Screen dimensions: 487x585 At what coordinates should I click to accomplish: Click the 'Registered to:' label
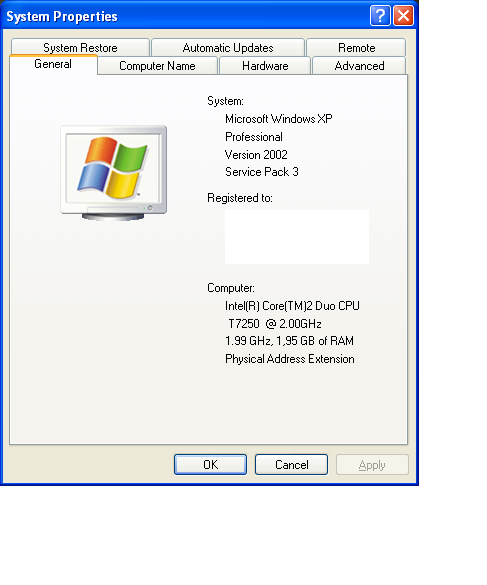pyautogui.click(x=240, y=198)
